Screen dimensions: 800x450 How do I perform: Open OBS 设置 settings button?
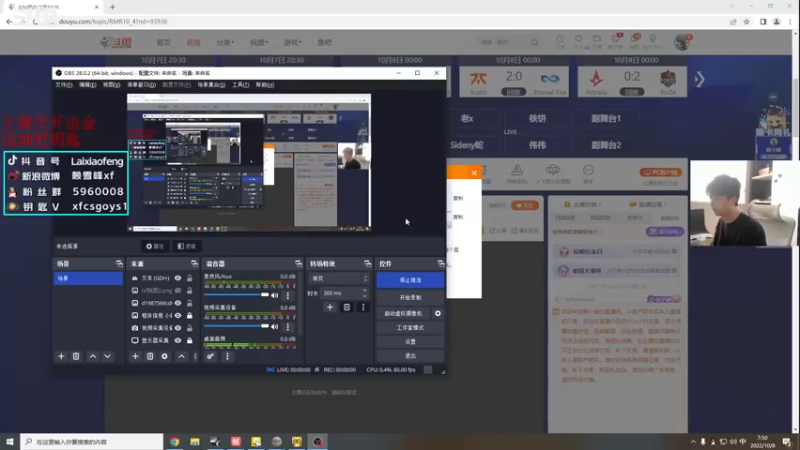pos(410,341)
